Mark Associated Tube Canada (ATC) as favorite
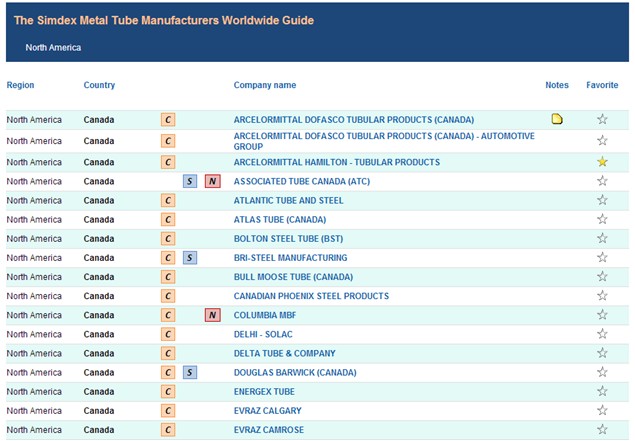Screen dimensions: 635x441 pyautogui.click(x=602, y=181)
